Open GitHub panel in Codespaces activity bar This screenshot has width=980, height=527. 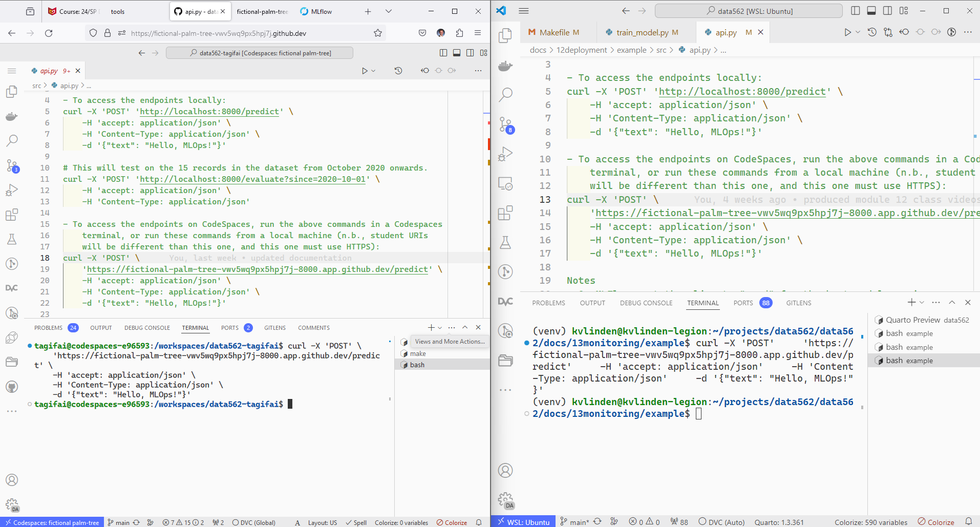[x=12, y=387]
